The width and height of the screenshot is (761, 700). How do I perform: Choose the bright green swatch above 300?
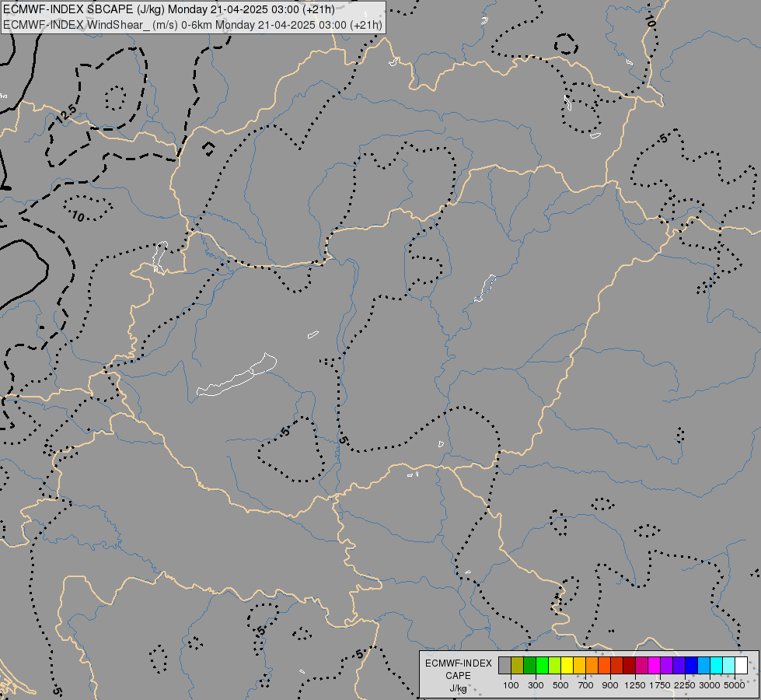[542, 666]
